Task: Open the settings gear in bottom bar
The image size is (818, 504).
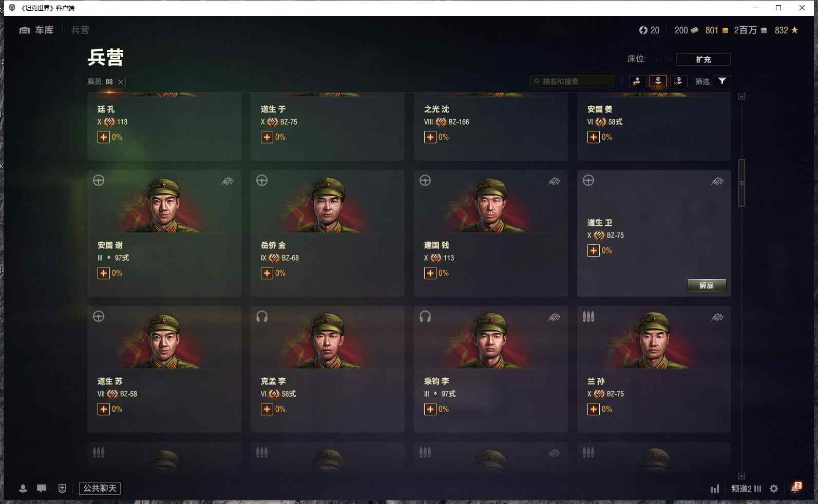Action: click(774, 489)
